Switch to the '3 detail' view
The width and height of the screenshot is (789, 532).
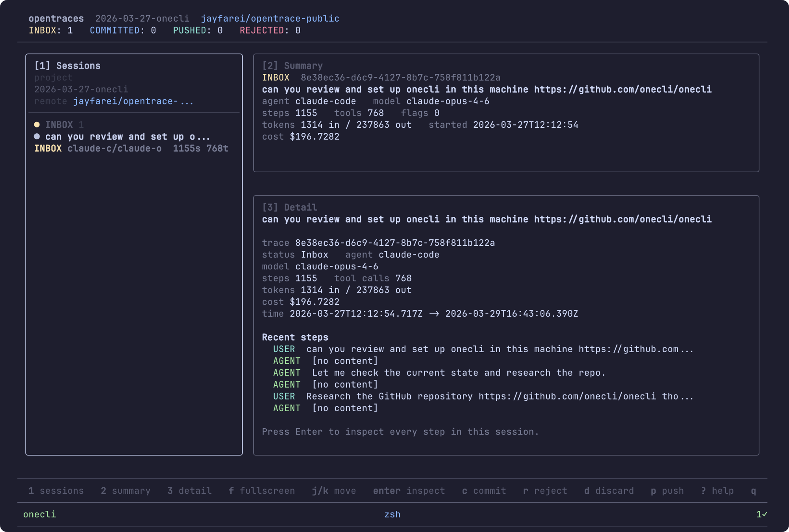(x=189, y=491)
